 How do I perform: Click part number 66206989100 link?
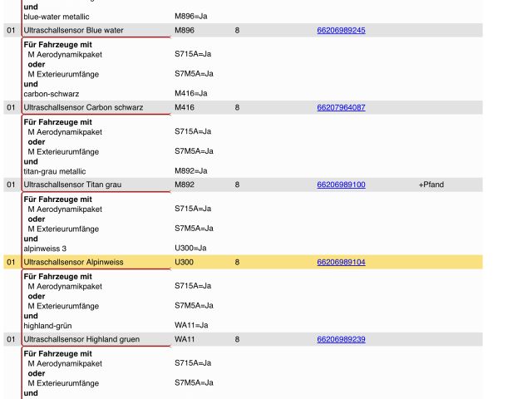click(x=341, y=185)
